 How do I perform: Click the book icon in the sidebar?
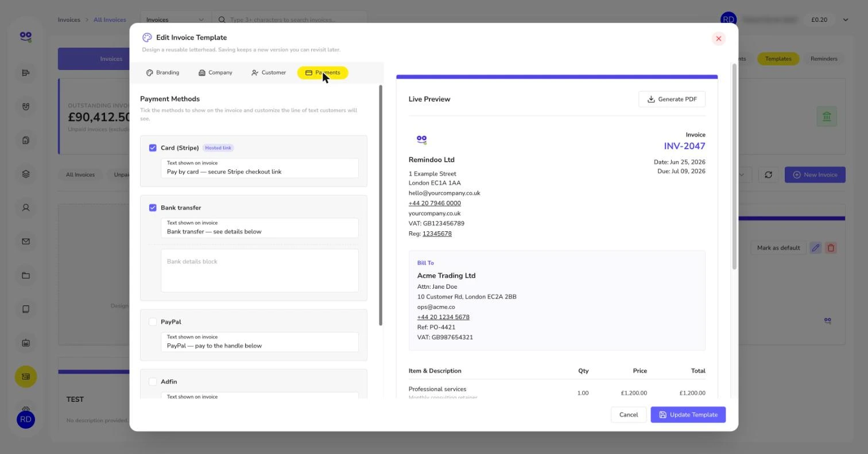(26, 309)
